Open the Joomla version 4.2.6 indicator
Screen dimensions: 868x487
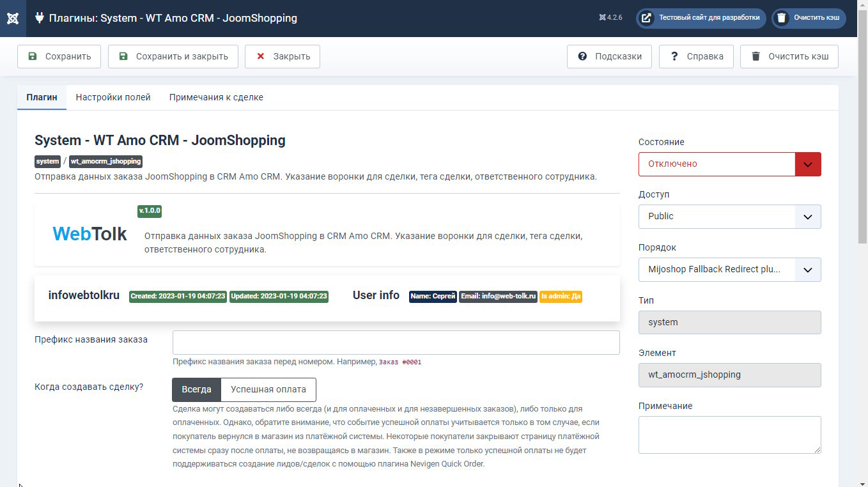tap(610, 18)
